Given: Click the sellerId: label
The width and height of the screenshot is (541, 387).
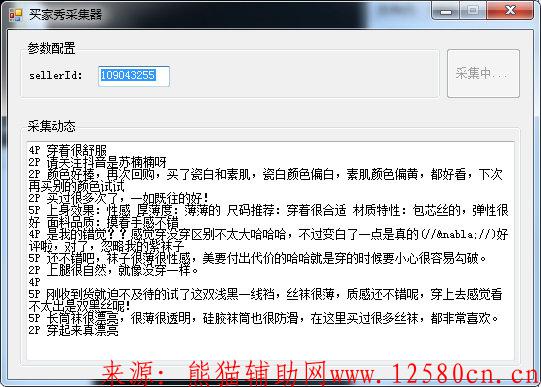Looking at the screenshot, I should click(x=56, y=76).
